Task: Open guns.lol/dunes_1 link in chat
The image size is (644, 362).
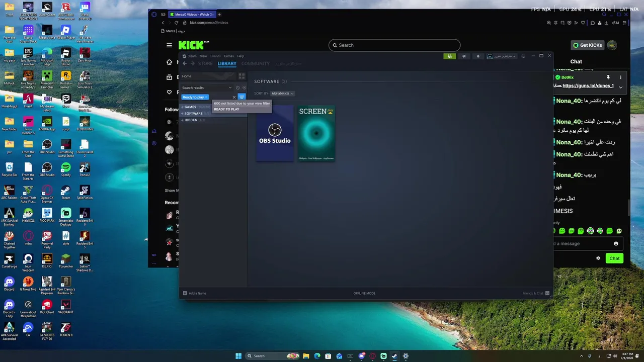Action: (x=588, y=86)
